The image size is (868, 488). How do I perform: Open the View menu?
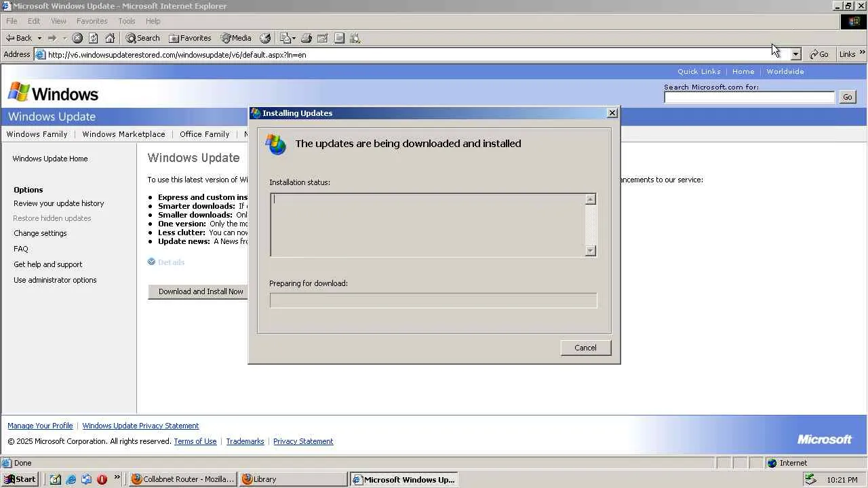tap(59, 21)
